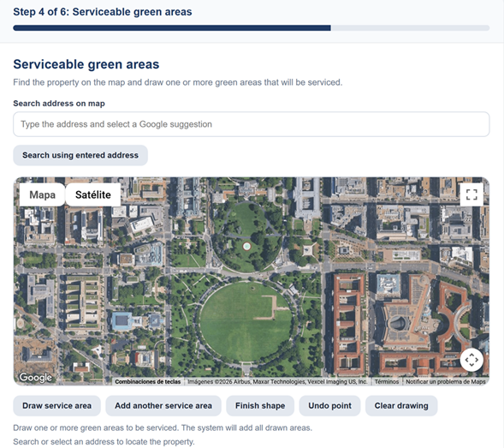
Task: Click Notificar un problema de Maps
Action: click(446, 382)
